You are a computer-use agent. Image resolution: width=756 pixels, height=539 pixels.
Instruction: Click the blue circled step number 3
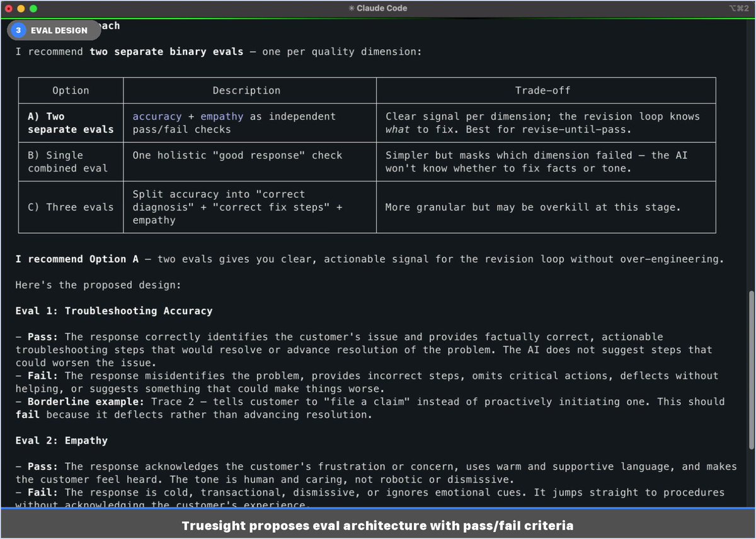tap(19, 30)
